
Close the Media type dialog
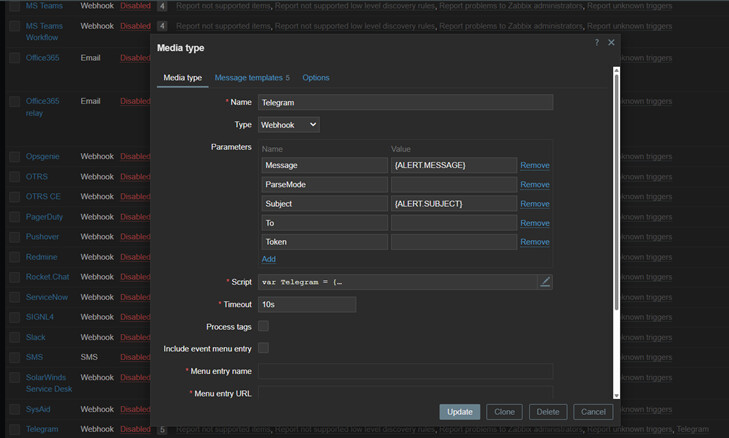tap(611, 42)
